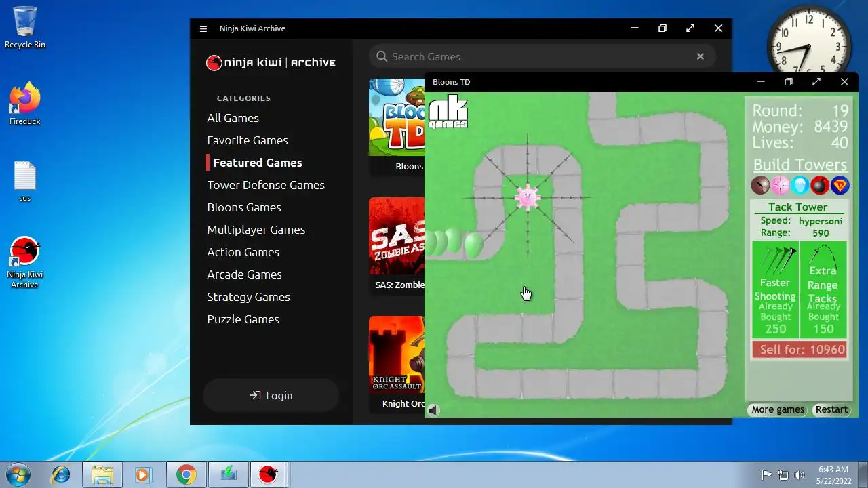Open Tower Defense Games category
This screenshot has height=488, width=868.
[266, 185]
